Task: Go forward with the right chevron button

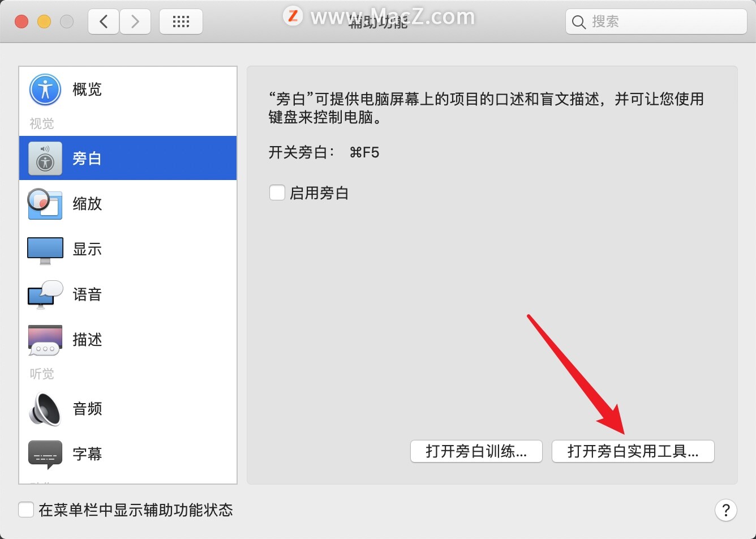Action: (135, 22)
